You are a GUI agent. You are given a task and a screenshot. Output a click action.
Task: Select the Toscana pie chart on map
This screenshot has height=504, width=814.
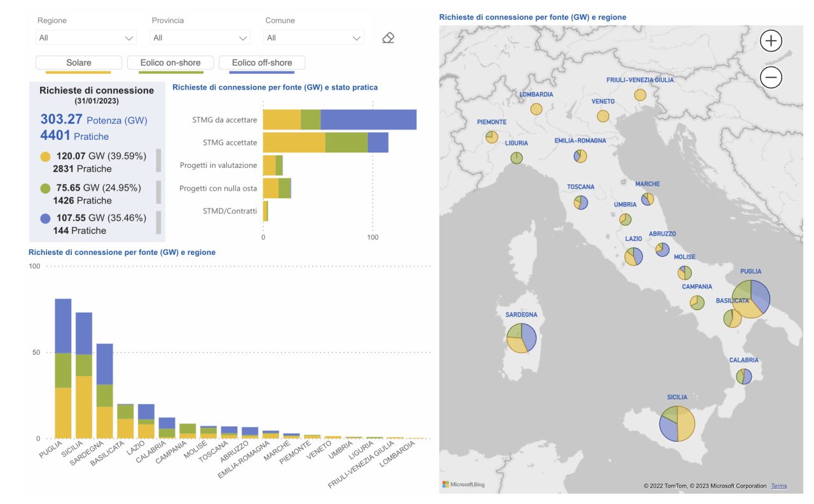pos(581,202)
